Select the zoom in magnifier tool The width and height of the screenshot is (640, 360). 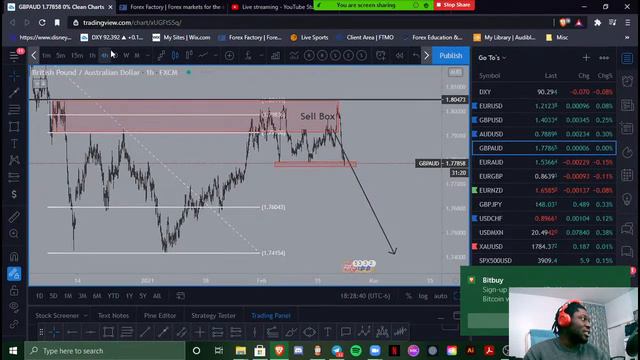14,233
